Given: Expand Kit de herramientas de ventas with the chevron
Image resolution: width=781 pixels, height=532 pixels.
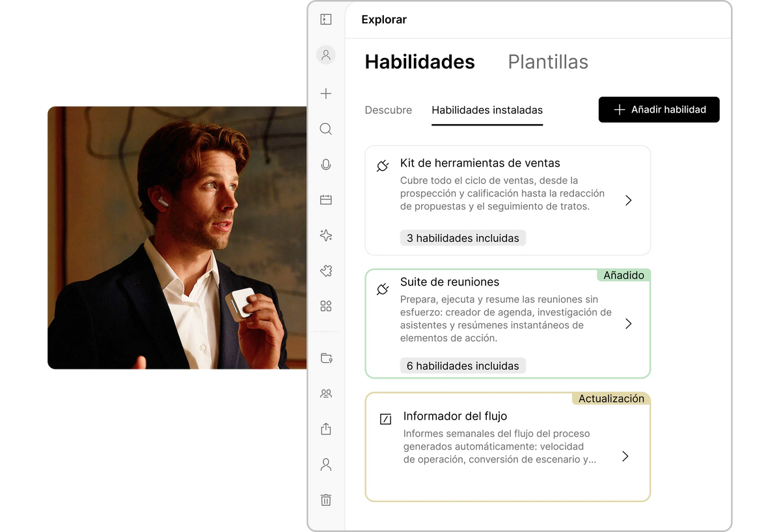Looking at the screenshot, I should point(628,200).
